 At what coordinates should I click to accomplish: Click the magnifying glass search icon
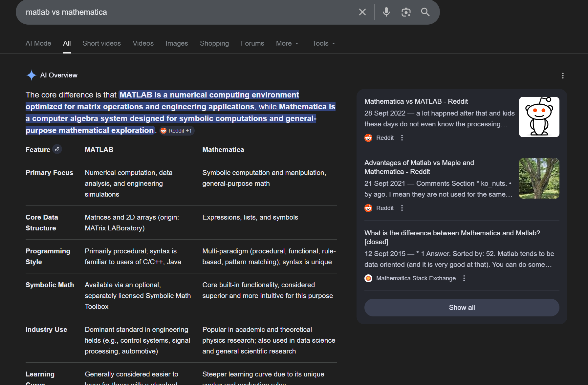click(425, 12)
